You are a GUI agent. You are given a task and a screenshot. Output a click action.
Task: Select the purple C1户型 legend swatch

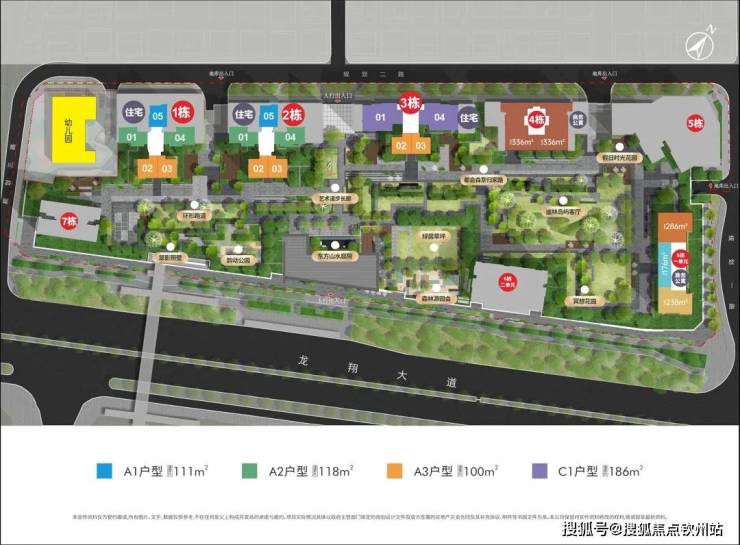click(540, 471)
